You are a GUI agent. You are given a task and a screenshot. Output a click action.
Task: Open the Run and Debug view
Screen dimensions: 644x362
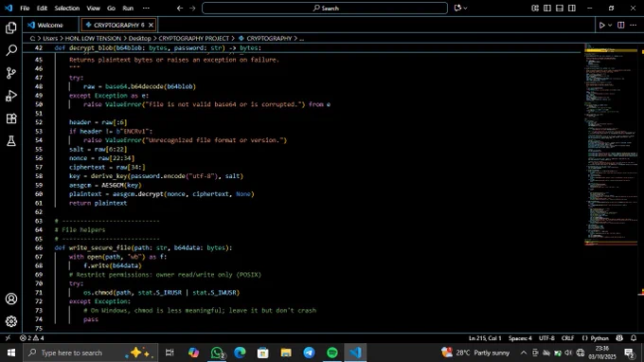[11, 96]
